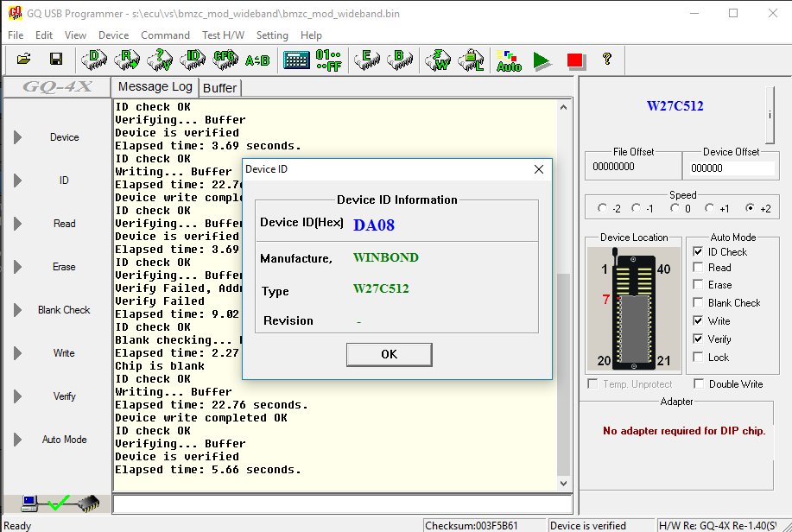This screenshot has width=792, height=532.
Task: Select speed +1 radio button
Action: point(710,208)
